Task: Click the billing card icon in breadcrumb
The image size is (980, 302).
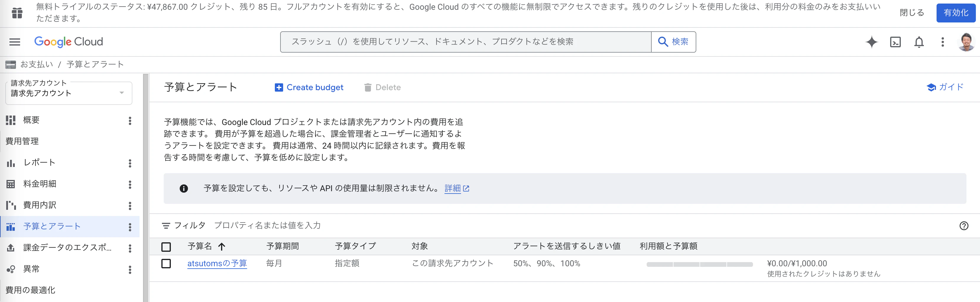Action: [x=11, y=65]
